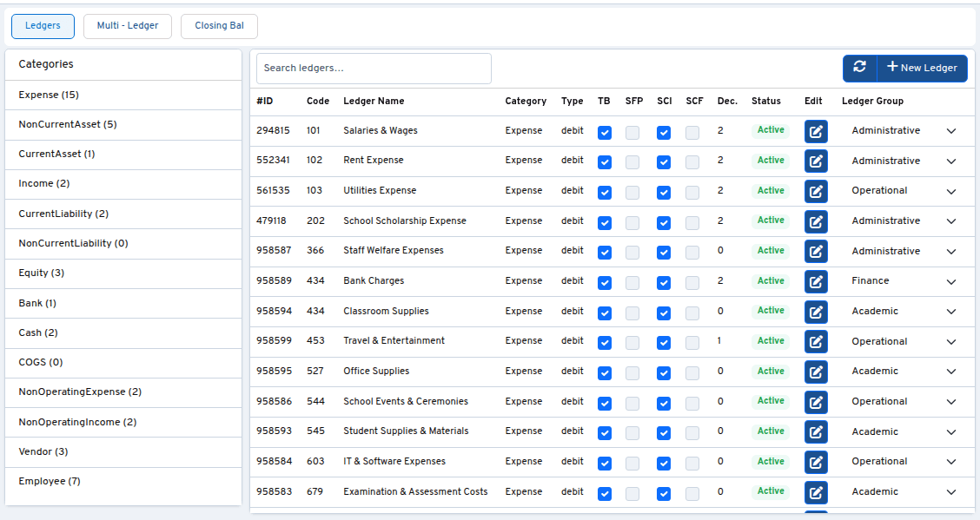This screenshot has height=520, width=980.
Task: Check SFP for Rent Expense
Action: click(632, 162)
